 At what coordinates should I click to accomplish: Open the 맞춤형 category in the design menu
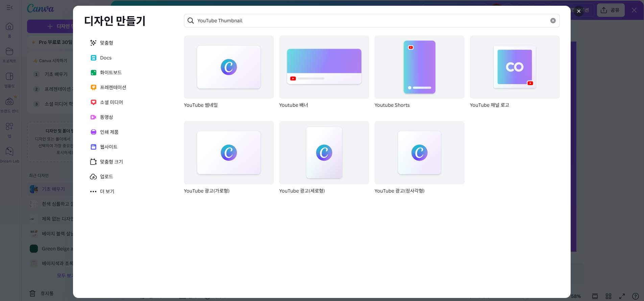coord(106,43)
